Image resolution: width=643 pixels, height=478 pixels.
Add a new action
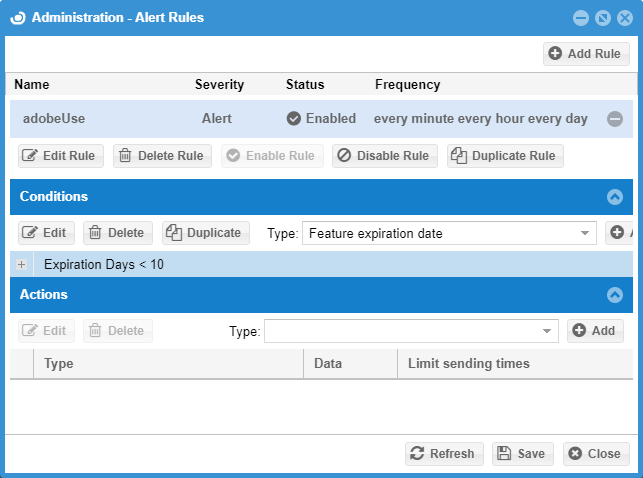(x=594, y=331)
